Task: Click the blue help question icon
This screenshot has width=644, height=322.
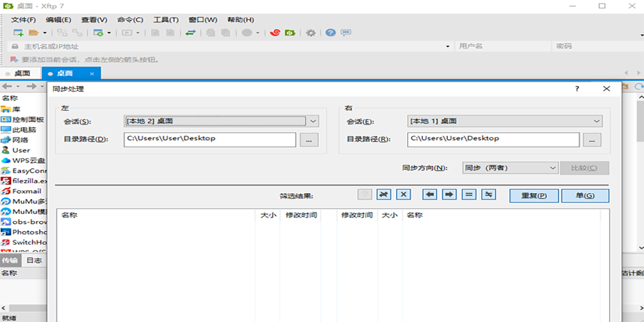Action: pyautogui.click(x=331, y=33)
